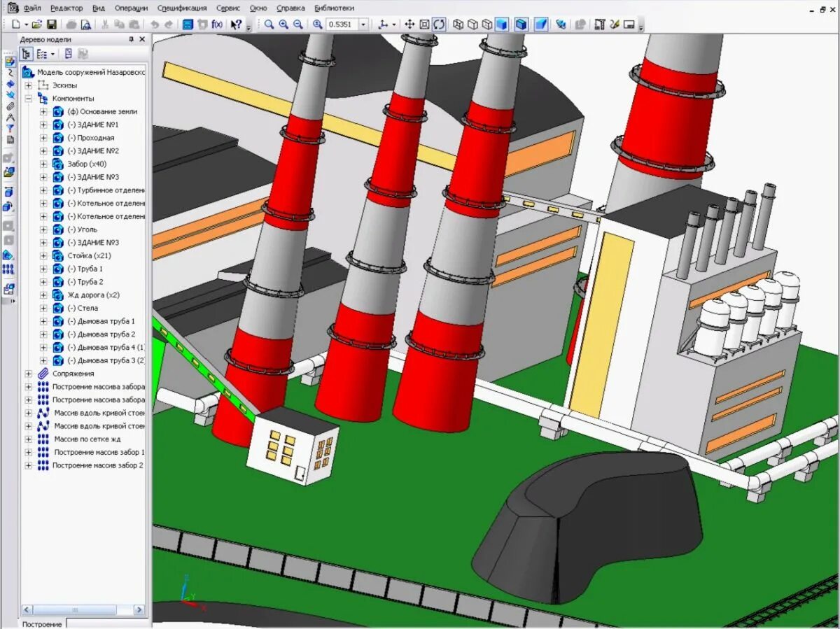Click the model tree horizontal scrollbar
This screenshot has width=840, height=629.
pos(83,610)
